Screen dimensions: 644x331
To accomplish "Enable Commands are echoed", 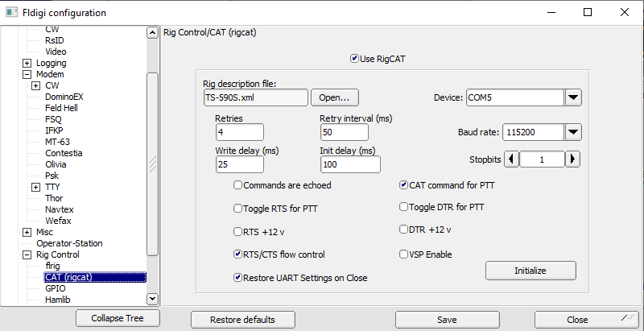I will (x=237, y=185).
